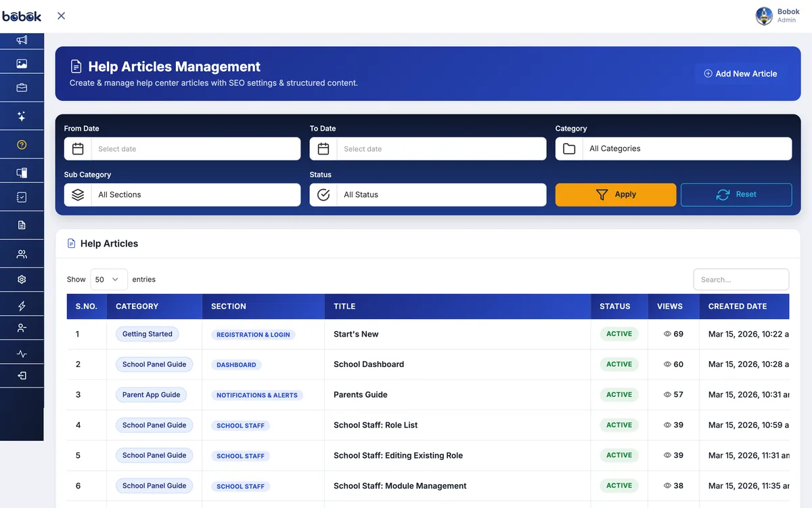Click the layers icon beside All Sections

[x=78, y=194]
